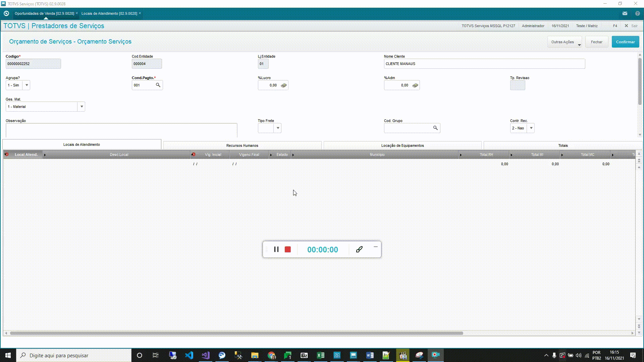Viewport: 644px width, 362px height.
Task: Open Word from taskbar
Action: [370, 355]
